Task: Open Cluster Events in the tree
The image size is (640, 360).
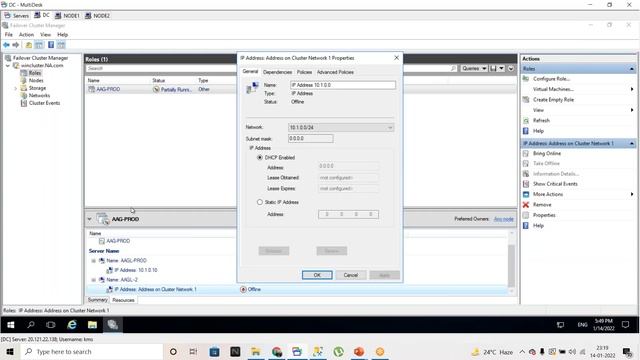Action: click(44, 103)
